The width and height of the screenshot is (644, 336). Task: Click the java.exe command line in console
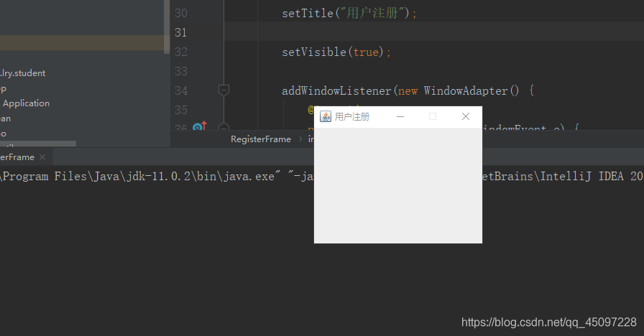pos(157,177)
